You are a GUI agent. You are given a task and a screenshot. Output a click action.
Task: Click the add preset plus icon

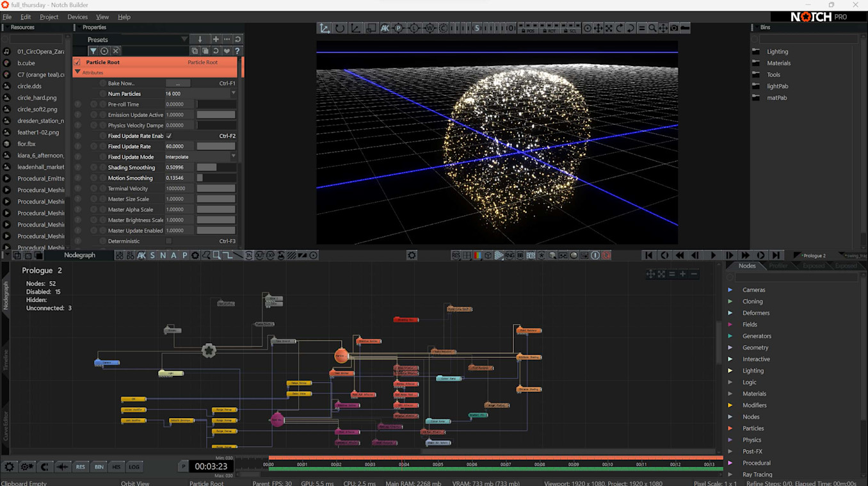[216, 40]
